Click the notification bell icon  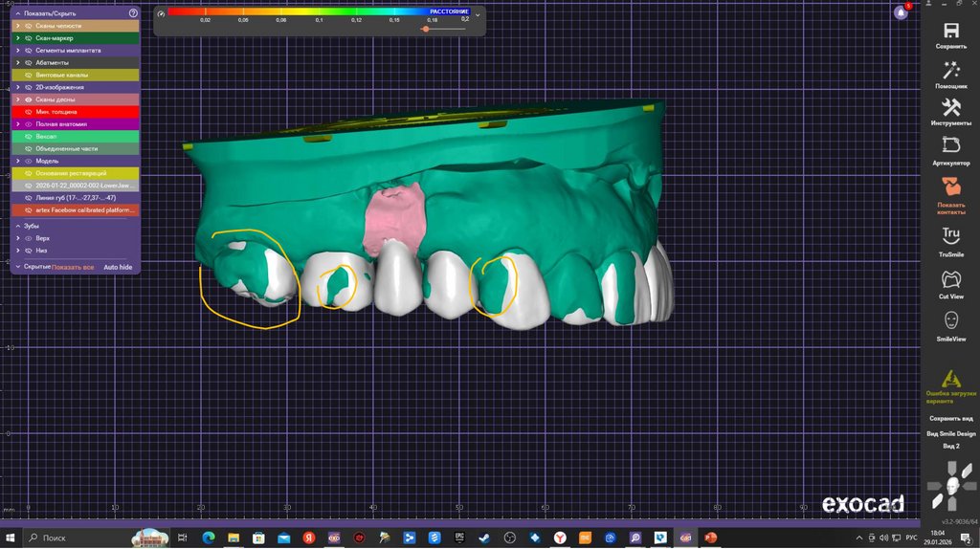tap(901, 12)
